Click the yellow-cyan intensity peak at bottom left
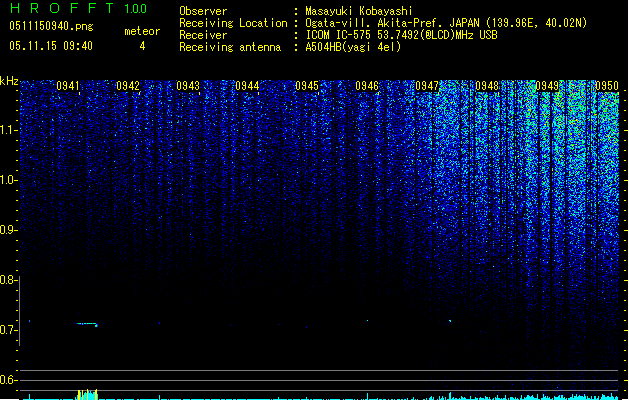The width and height of the screenshot is (629, 400). pyautogui.click(x=86, y=394)
